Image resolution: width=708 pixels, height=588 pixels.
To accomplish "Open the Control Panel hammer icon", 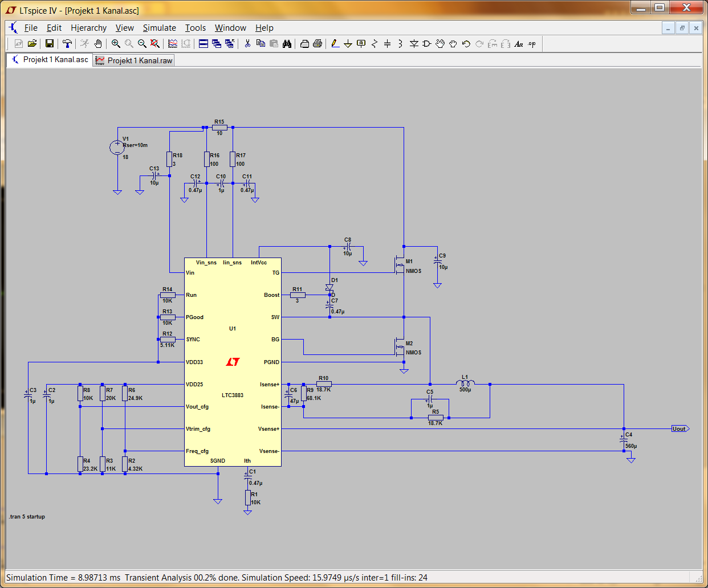I will 67,44.
